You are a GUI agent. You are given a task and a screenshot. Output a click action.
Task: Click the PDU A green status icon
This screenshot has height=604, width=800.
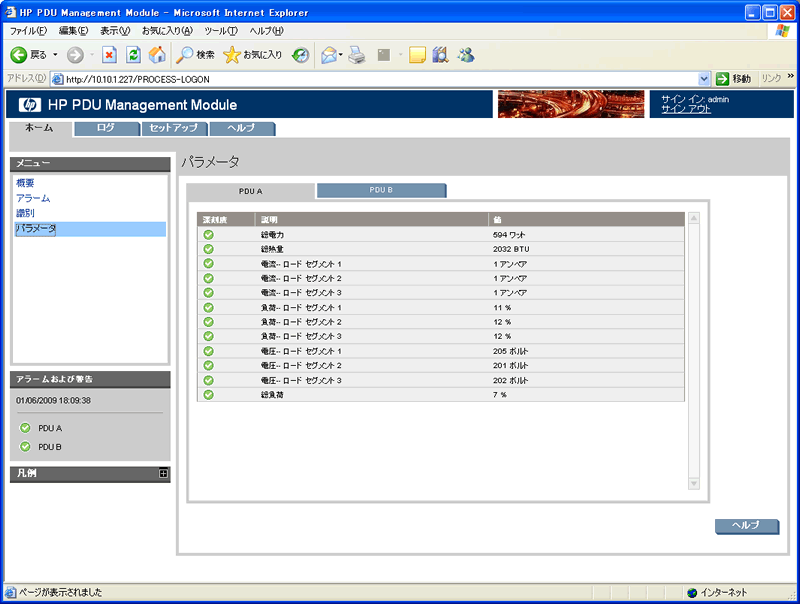point(25,428)
